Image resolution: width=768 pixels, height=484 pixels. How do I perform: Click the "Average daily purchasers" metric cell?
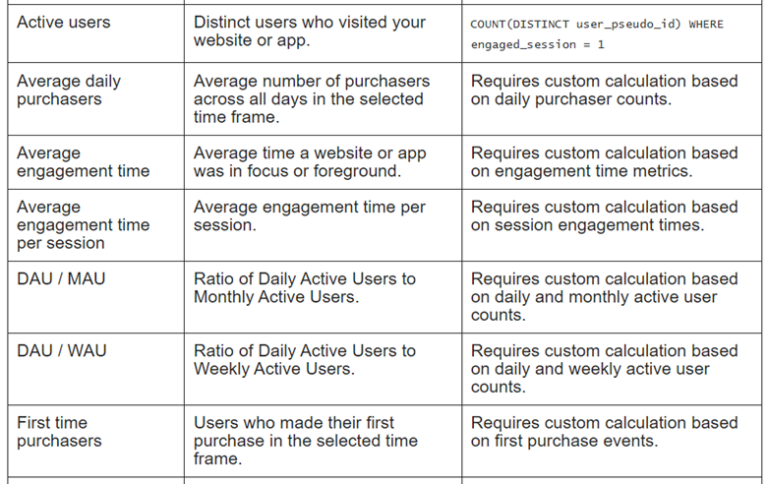coord(69,90)
